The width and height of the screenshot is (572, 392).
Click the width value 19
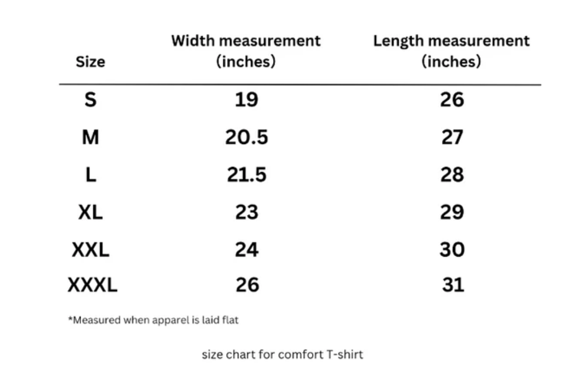(x=246, y=100)
